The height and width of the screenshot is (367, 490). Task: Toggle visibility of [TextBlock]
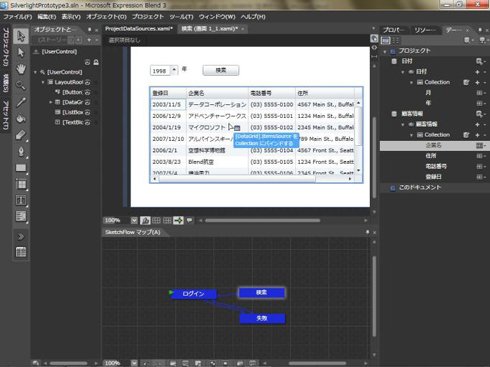coord(88,122)
